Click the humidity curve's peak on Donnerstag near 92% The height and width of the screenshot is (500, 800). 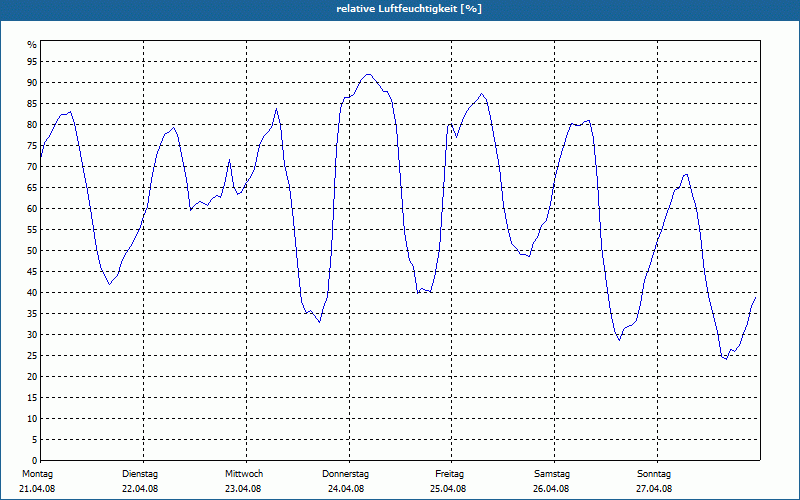coord(368,74)
